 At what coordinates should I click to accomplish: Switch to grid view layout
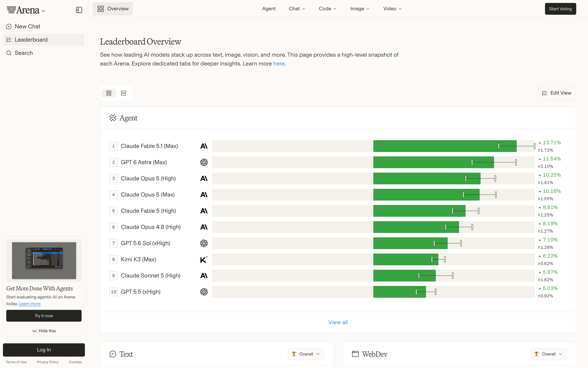pyautogui.click(x=109, y=93)
